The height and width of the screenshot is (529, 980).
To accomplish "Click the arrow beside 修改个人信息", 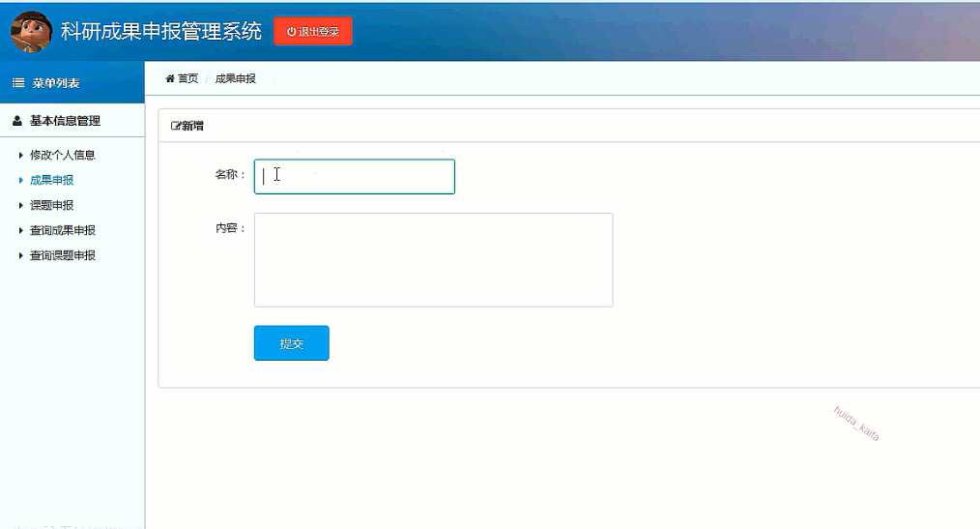I will (x=20, y=155).
